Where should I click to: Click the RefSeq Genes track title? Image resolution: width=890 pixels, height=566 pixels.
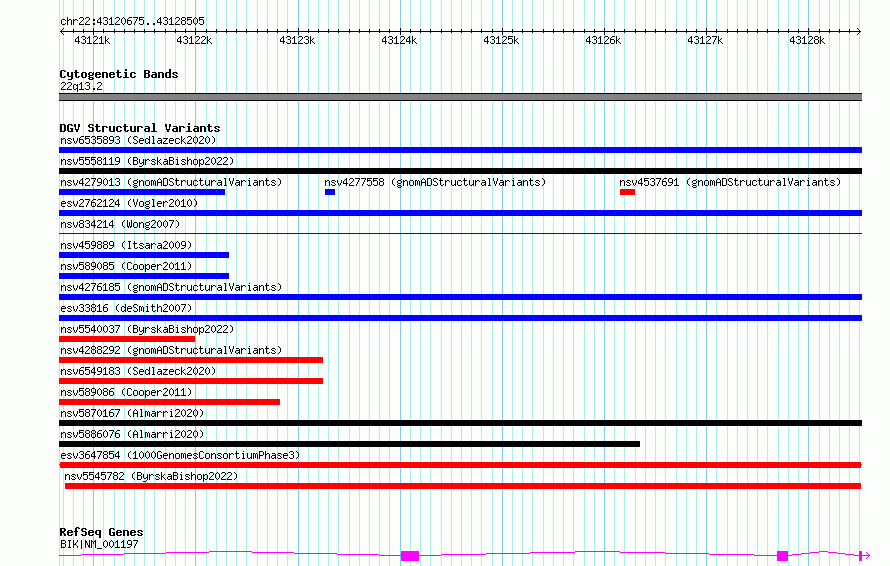(101, 533)
